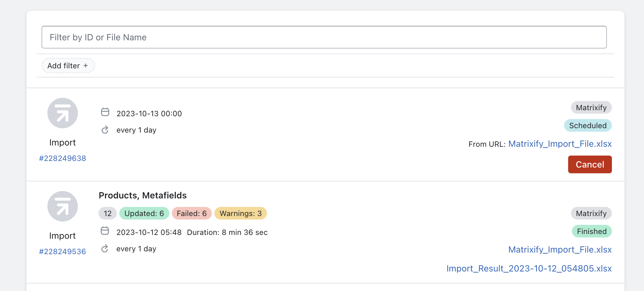Click the Updated: 6 badge
The image size is (644, 291).
click(x=144, y=213)
